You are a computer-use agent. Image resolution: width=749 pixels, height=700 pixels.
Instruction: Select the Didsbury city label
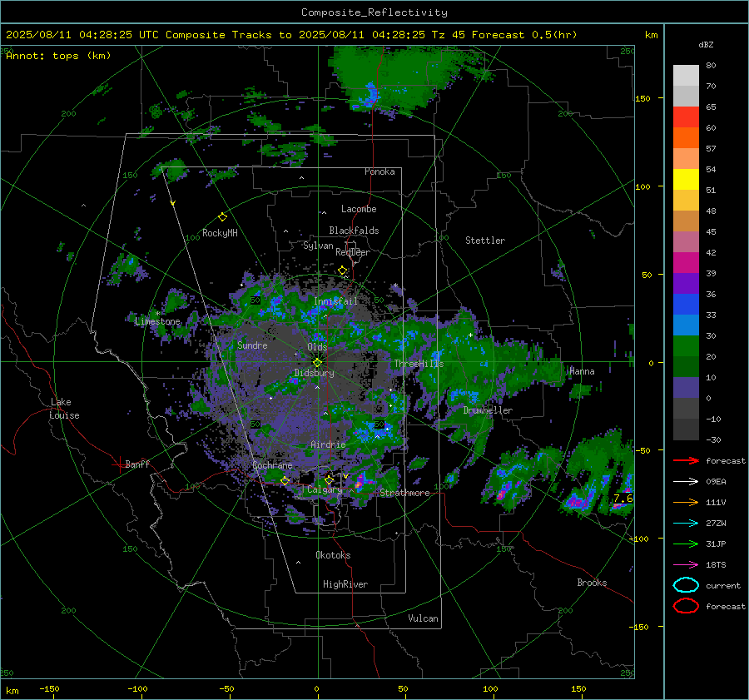[x=315, y=373]
